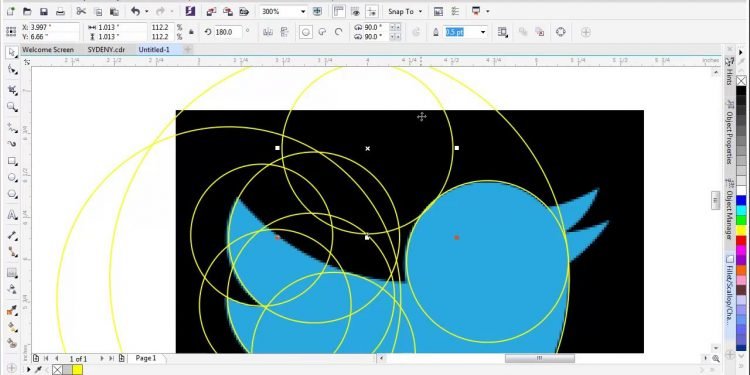Select the Polygon tool
Screen dimensions: 750x375
point(12,195)
